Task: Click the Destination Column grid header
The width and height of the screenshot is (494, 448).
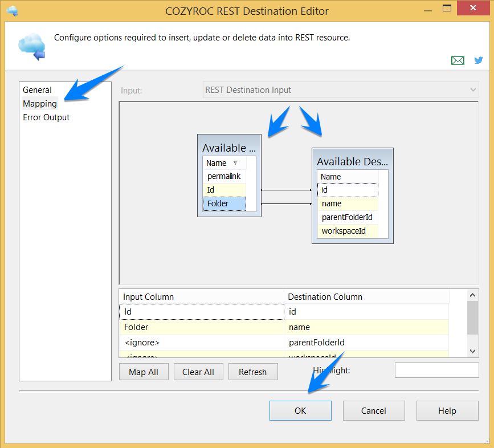Action: pyautogui.click(x=366, y=297)
